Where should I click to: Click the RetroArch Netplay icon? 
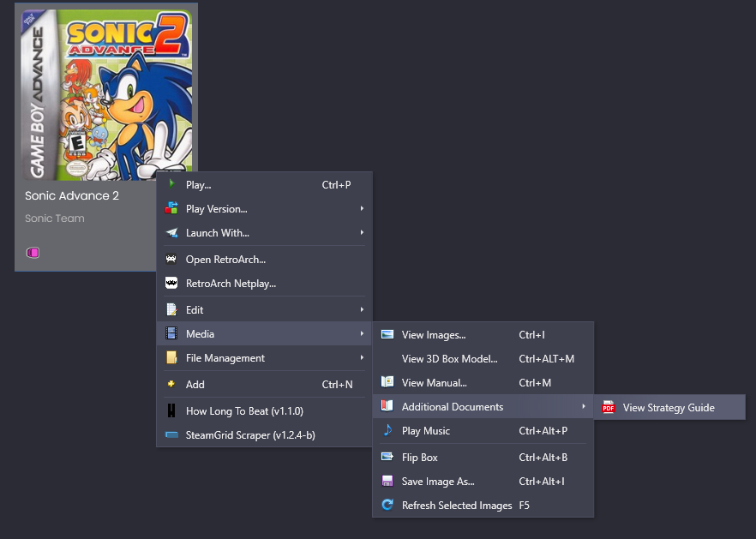pos(171,283)
